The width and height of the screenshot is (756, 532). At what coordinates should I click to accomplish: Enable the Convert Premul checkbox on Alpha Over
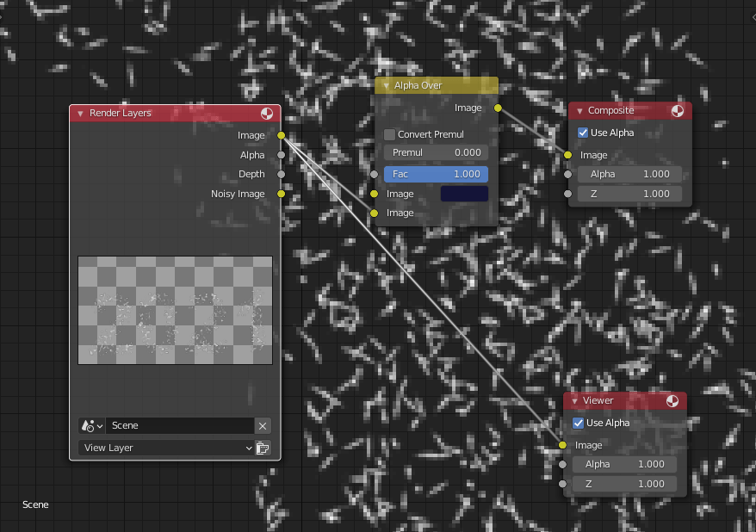click(x=387, y=134)
